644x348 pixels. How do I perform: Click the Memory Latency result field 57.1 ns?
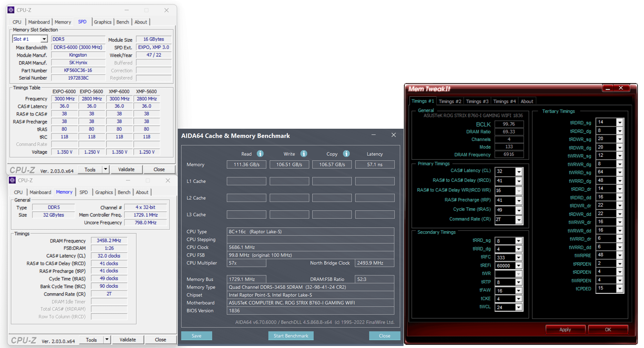[375, 164]
